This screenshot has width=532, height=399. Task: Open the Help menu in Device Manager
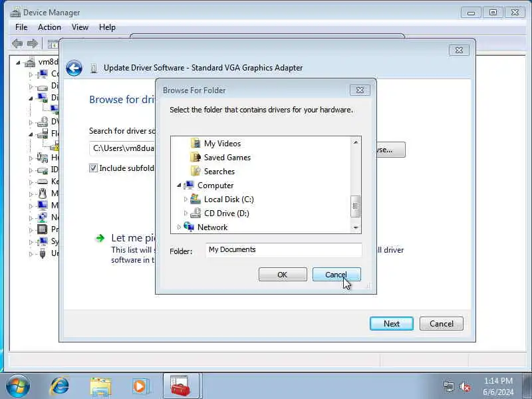coord(107,27)
